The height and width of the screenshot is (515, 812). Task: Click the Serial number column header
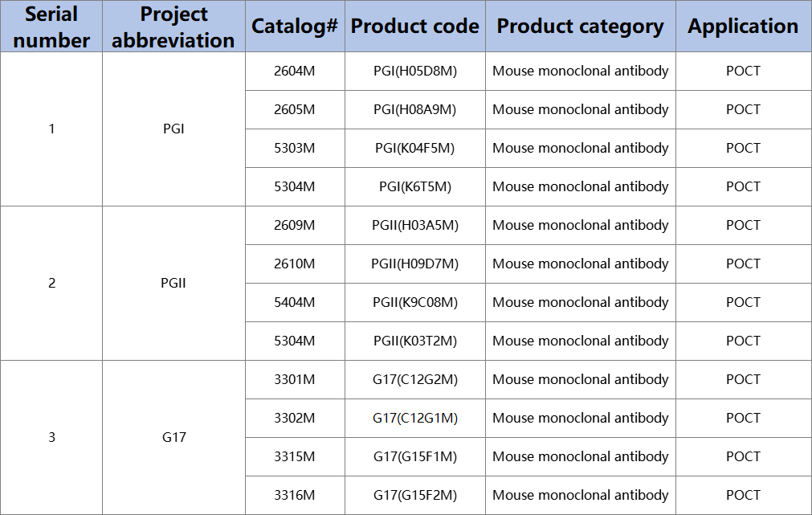(x=51, y=27)
